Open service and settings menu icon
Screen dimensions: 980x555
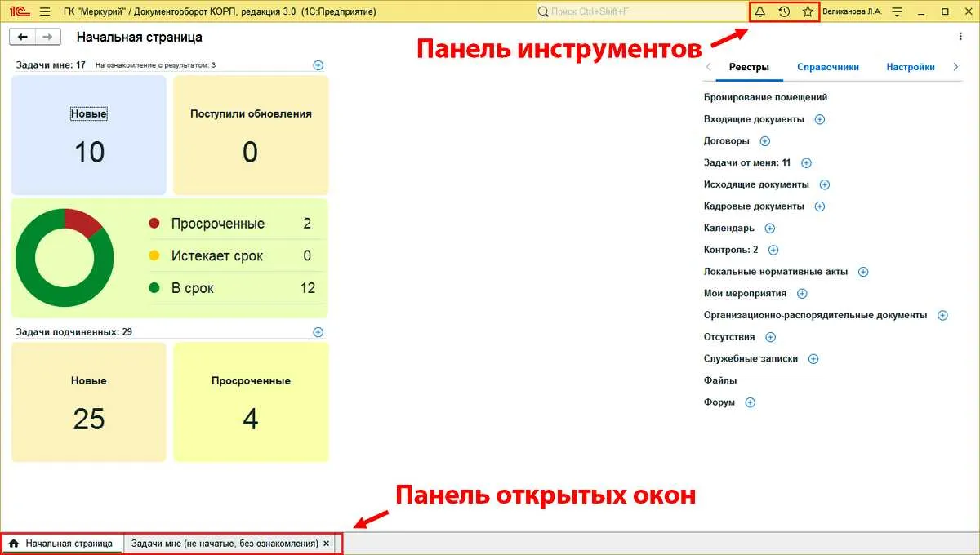point(898,11)
